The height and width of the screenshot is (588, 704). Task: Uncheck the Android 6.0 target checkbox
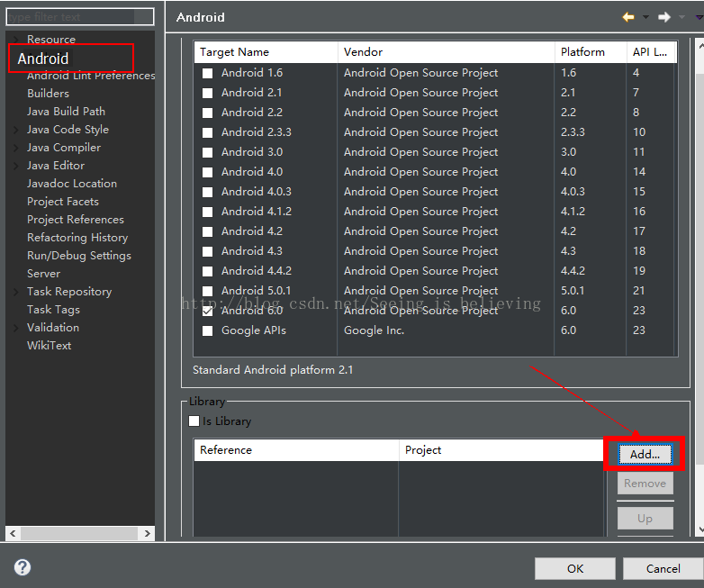(207, 311)
